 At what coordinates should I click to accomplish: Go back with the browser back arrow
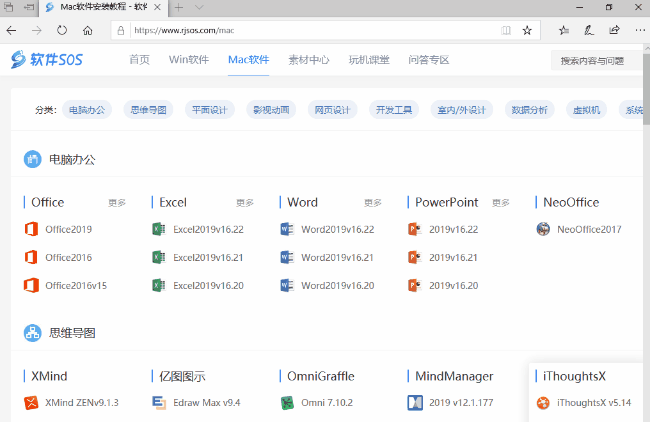point(12,30)
